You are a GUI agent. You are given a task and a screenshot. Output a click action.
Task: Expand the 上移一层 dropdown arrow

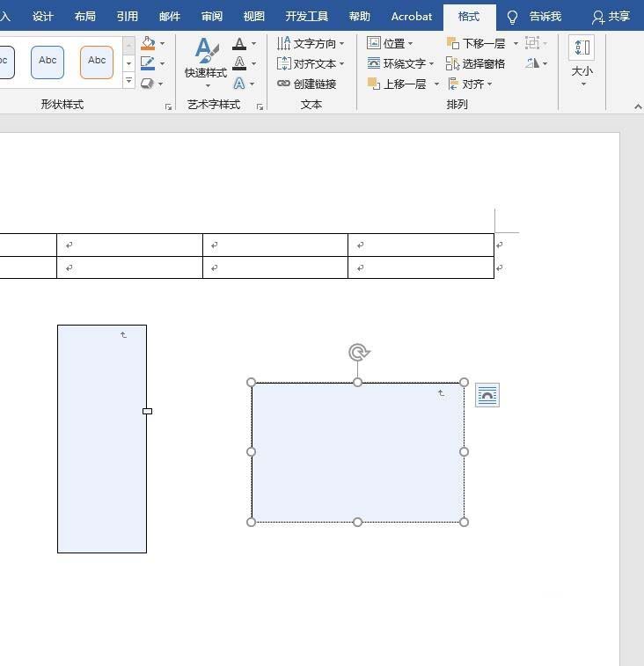click(x=436, y=84)
